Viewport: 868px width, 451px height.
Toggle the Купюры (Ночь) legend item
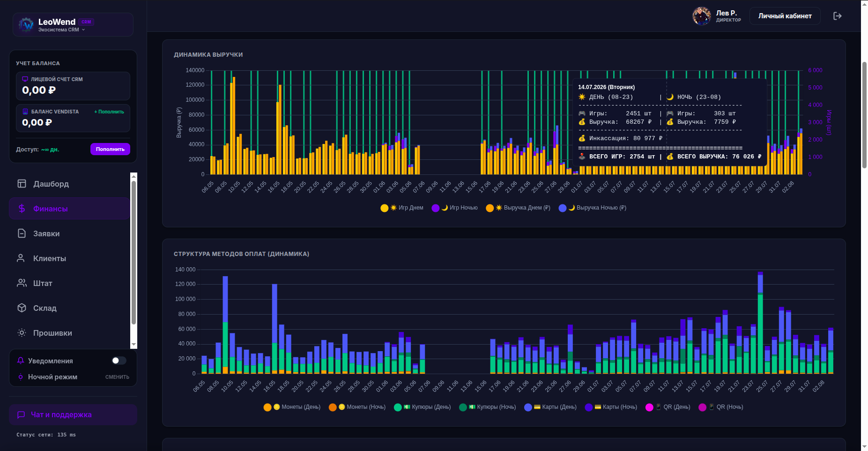coord(488,407)
